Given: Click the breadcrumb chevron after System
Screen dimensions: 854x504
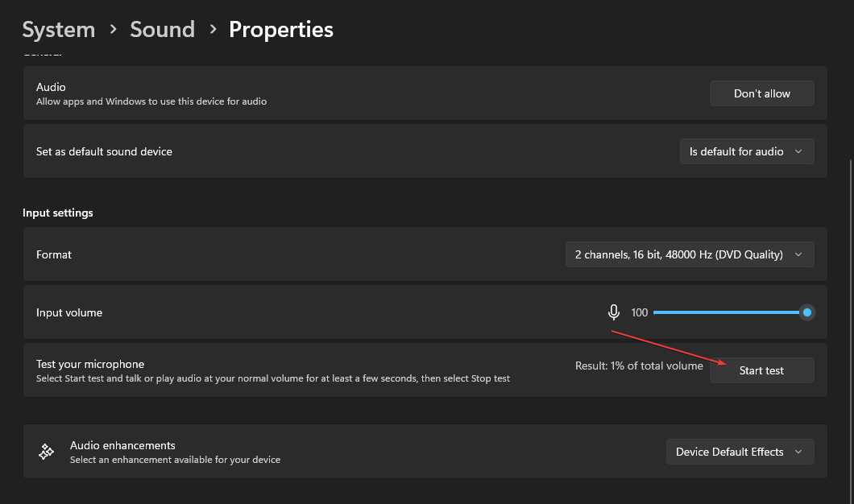Looking at the screenshot, I should 113,30.
